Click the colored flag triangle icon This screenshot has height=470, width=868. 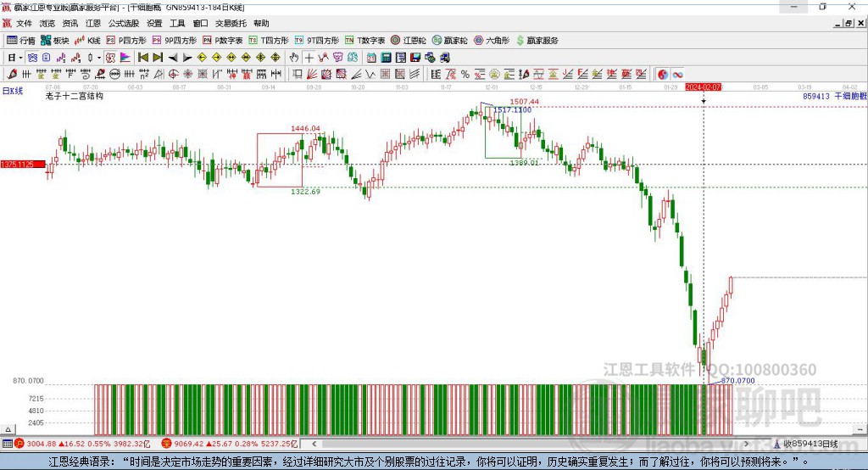pos(125,58)
